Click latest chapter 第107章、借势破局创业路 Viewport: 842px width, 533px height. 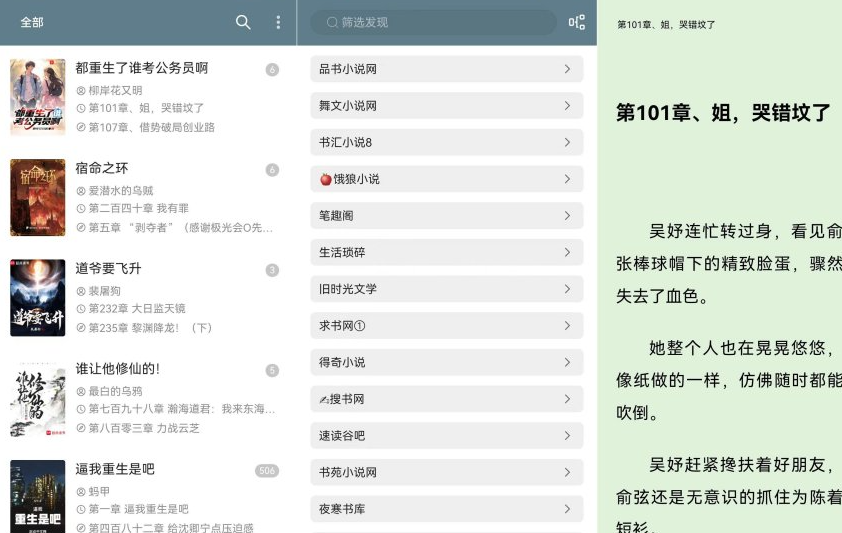coord(151,127)
